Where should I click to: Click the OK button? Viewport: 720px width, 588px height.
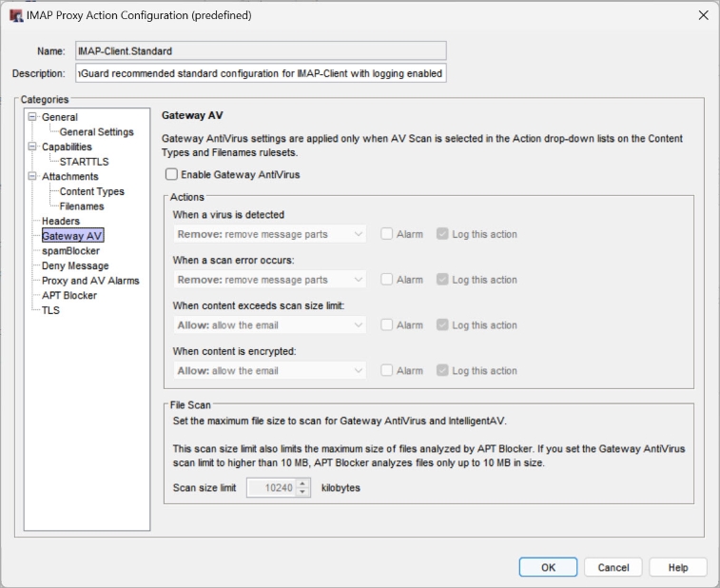click(548, 567)
